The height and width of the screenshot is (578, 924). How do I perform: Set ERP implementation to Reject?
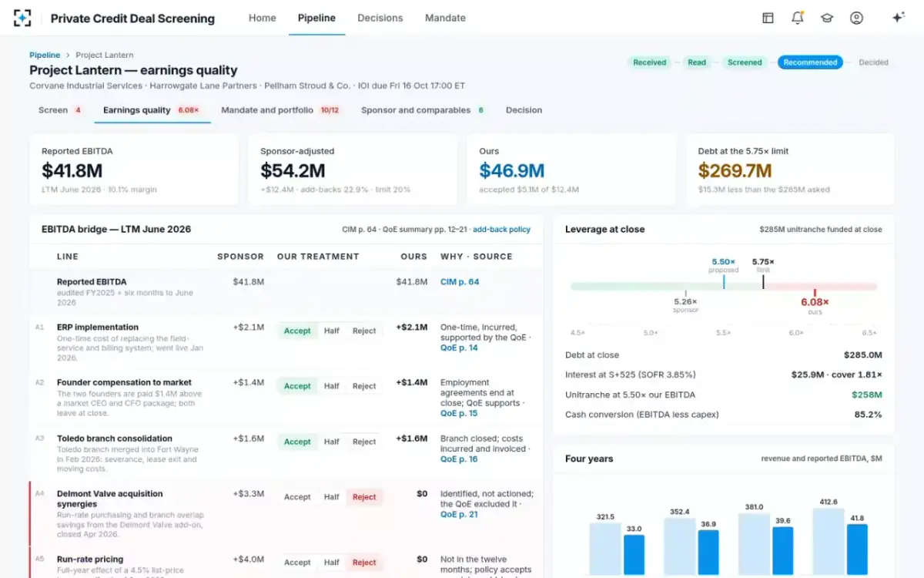pyautogui.click(x=364, y=331)
